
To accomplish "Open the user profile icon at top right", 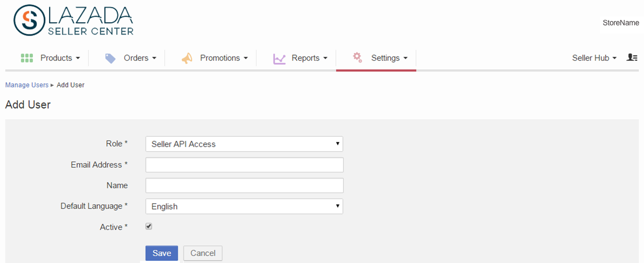I will coord(632,58).
